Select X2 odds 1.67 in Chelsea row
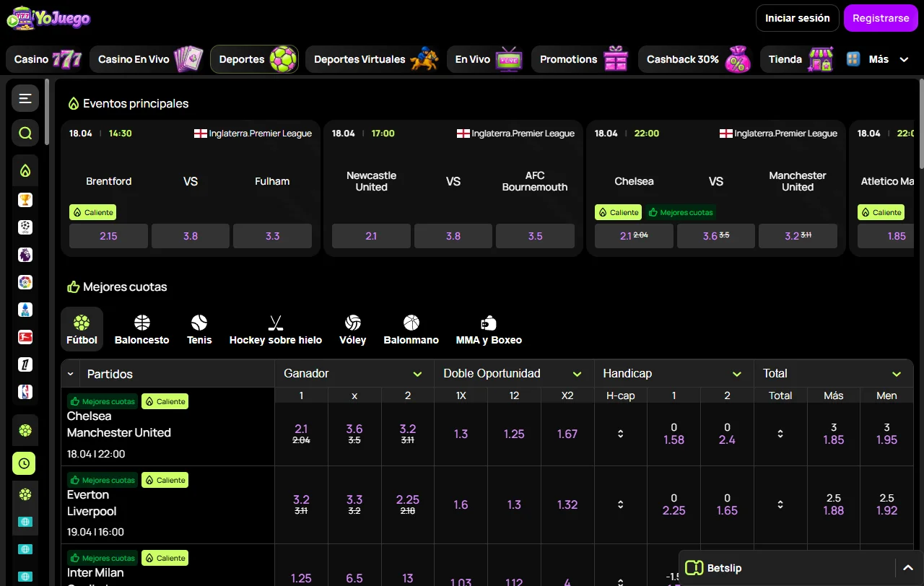 [x=567, y=434]
